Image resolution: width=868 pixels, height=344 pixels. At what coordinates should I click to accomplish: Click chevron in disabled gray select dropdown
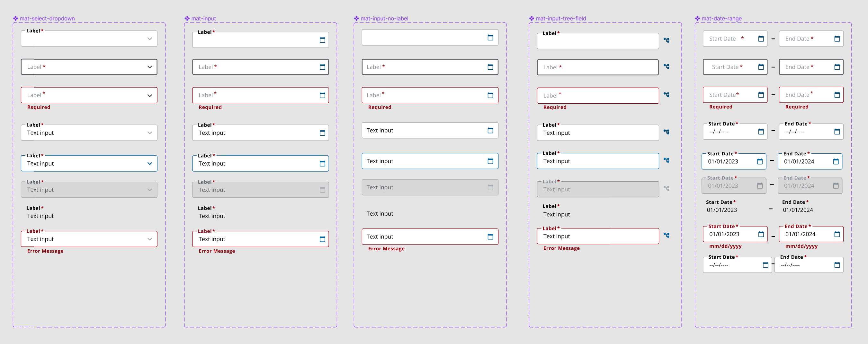(150, 190)
